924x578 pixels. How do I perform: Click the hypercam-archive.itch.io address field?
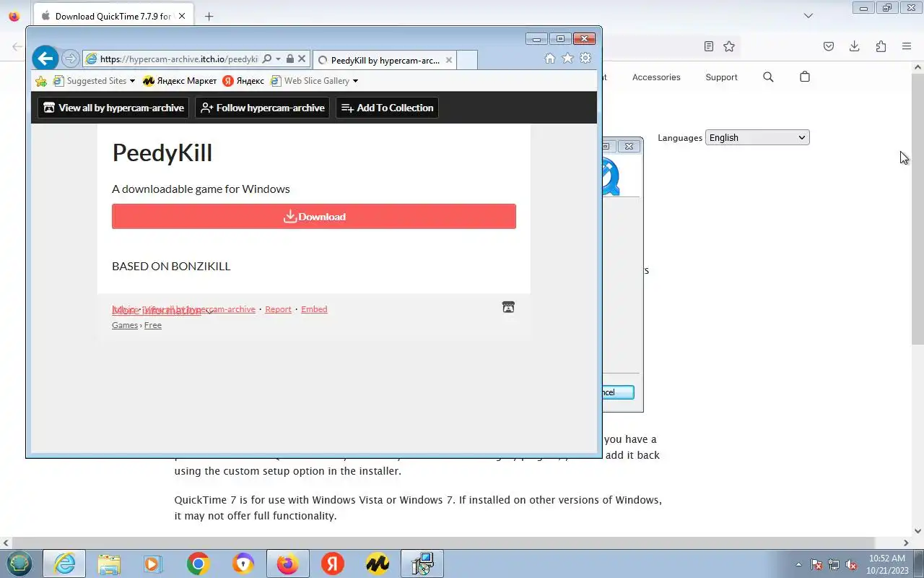pos(178,59)
